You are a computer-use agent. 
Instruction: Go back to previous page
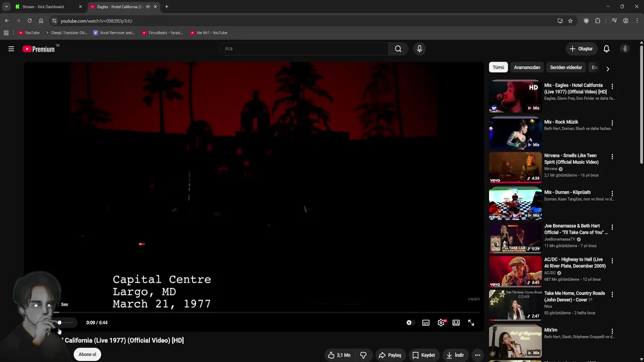pyautogui.click(x=7, y=21)
